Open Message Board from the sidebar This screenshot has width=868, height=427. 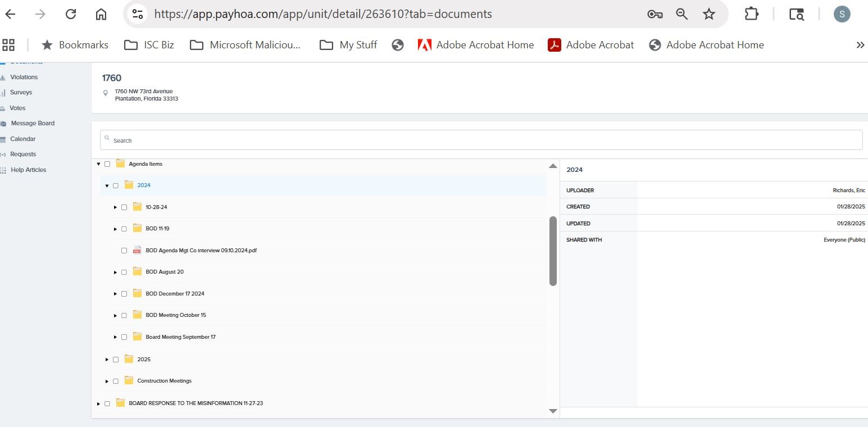tap(33, 123)
